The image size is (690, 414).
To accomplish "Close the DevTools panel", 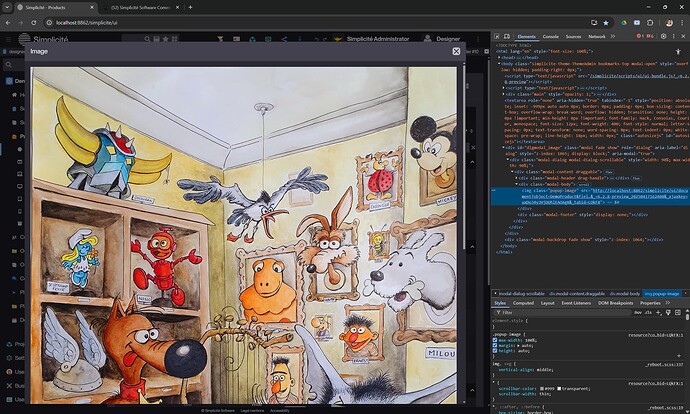I will [x=683, y=37].
